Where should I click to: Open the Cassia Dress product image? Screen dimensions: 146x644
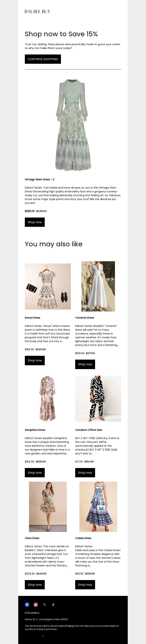98,507
